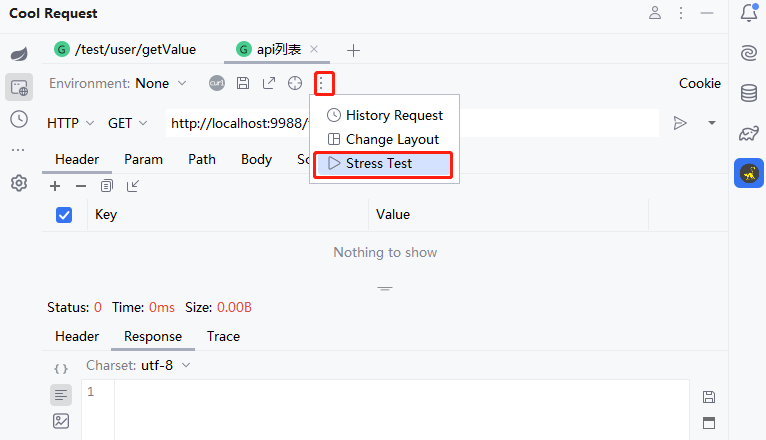Screen dimensions: 766x440
Task: Open the history clock icon in sidebar
Action: 19,119
